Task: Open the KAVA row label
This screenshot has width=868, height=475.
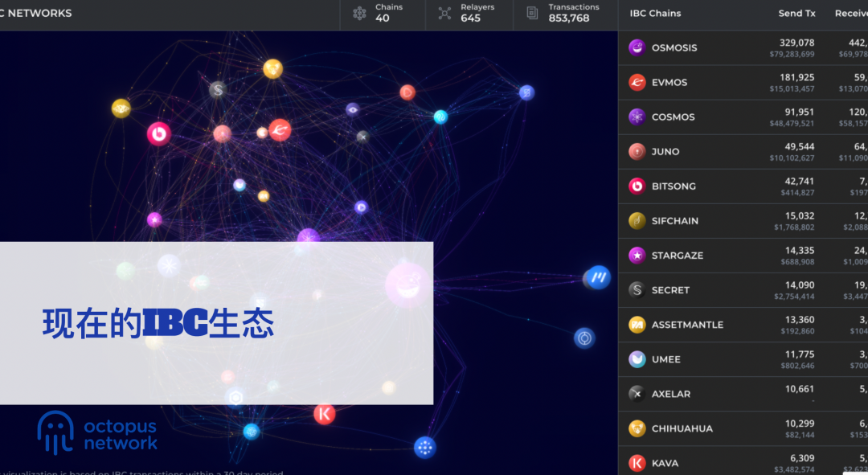Action: pyautogui.click(x=665, y=463)
